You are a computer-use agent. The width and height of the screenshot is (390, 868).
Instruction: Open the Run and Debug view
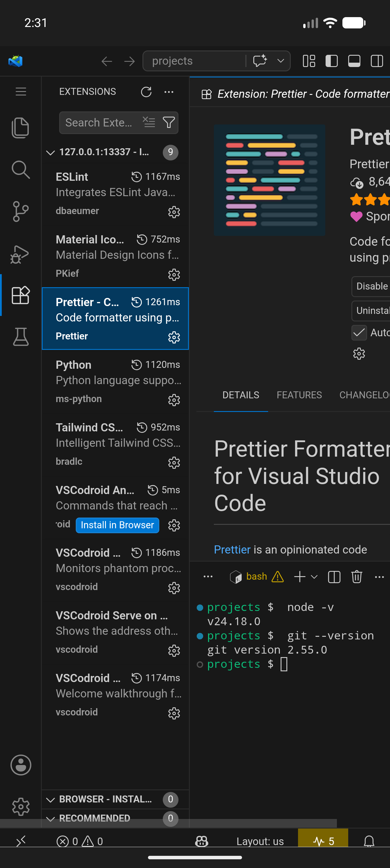tap(21, 254)
